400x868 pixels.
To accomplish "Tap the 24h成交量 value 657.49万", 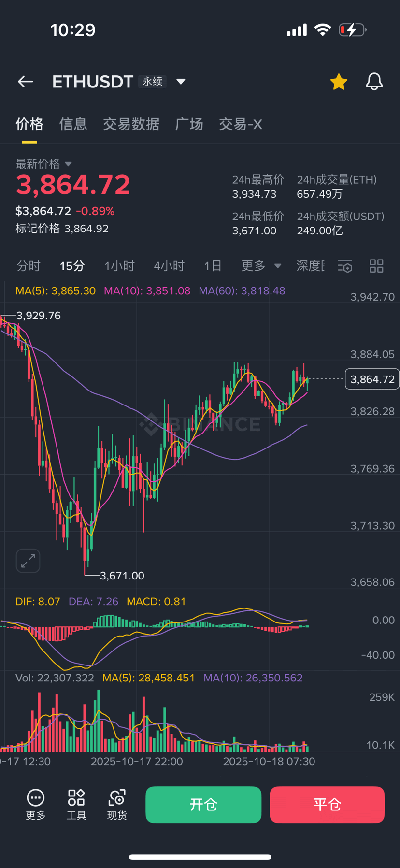I will (x=320, y=194).
